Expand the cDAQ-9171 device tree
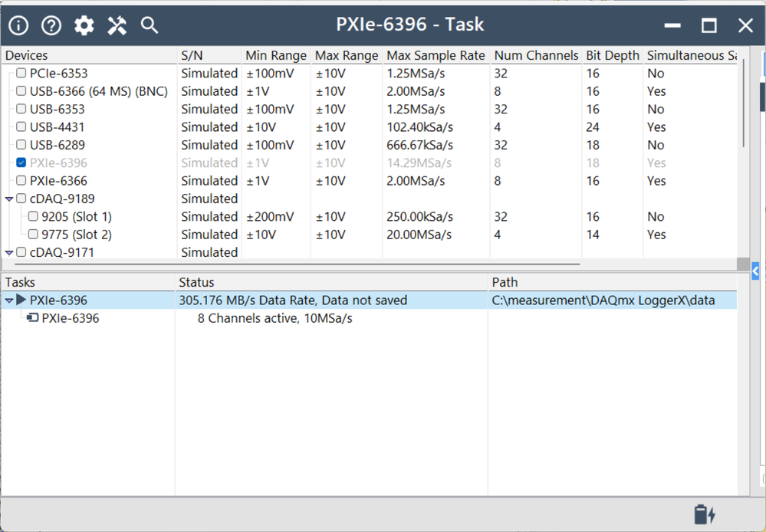The image size is (766, 532). 8,252
